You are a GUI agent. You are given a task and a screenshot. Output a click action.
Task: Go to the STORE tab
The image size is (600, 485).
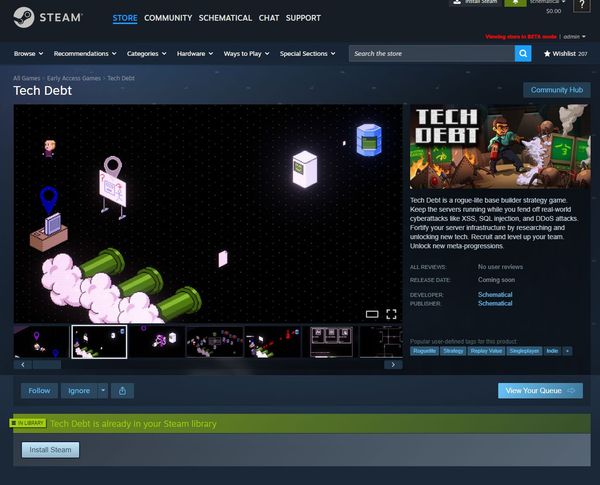pyautogui.click(x=125, y=18)
